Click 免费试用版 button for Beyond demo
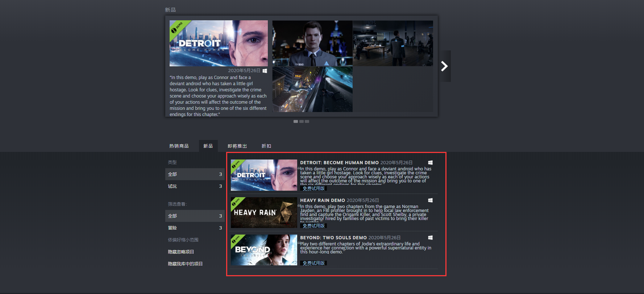This screenshot has width=644, height=294. pyautogui.click(x=313, y=263)
